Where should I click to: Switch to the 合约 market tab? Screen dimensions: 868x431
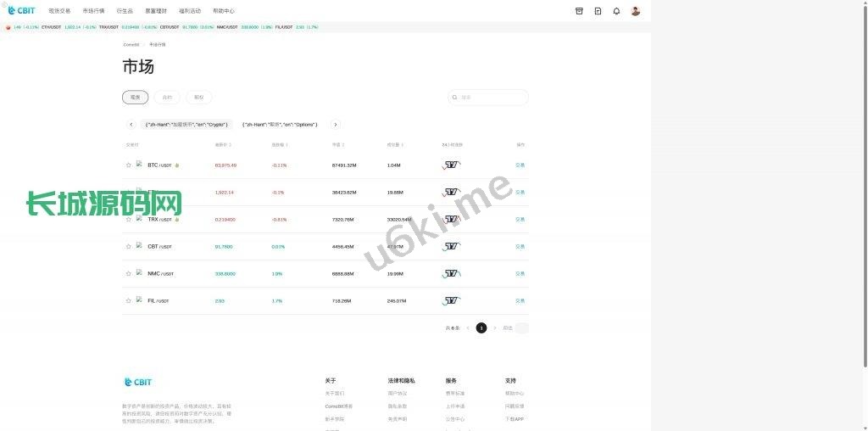coord(167,98)
